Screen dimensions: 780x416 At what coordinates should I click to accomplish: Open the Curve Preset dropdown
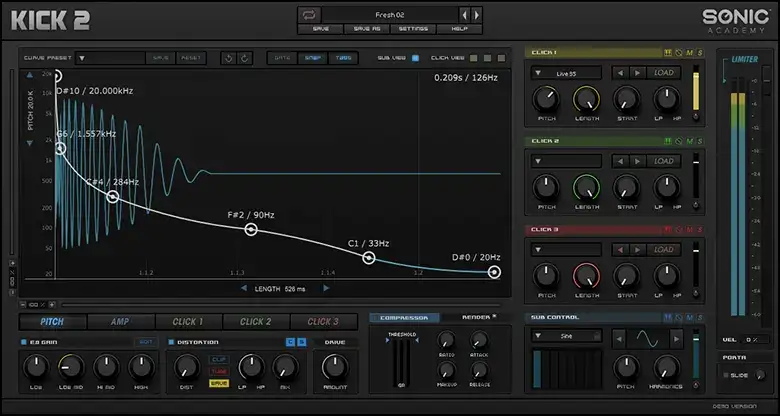(110, 58)
